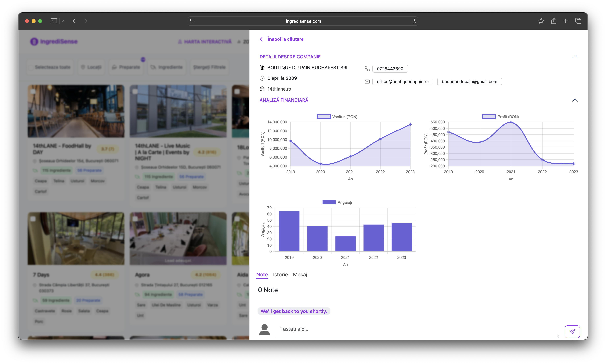The width and height of the screenshot is (606, 364).
Task: Click the 4.2 rating badge on Agora card
Action: [x=206, y=275]
